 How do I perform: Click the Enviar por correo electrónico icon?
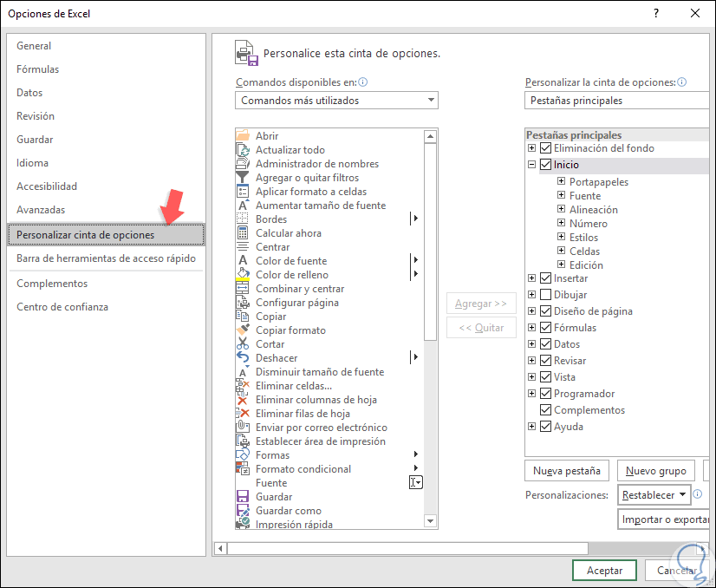click(x=243, y=428)
